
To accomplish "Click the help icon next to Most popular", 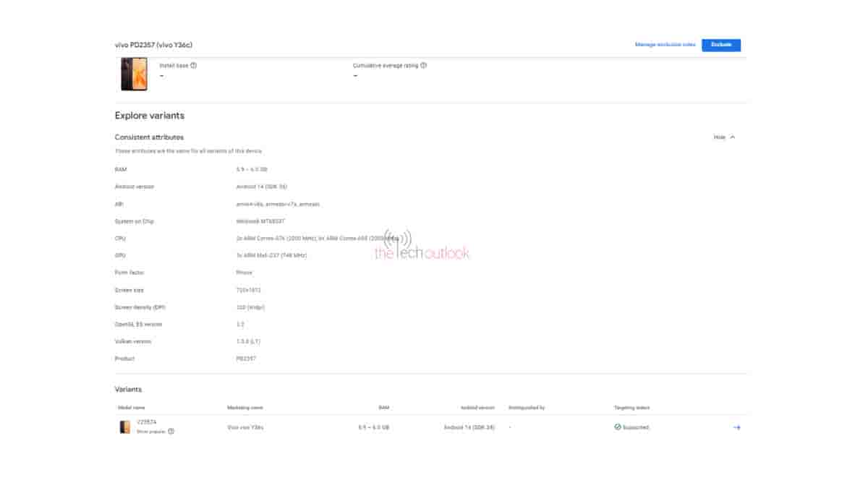I will click(x=171, y=432).
